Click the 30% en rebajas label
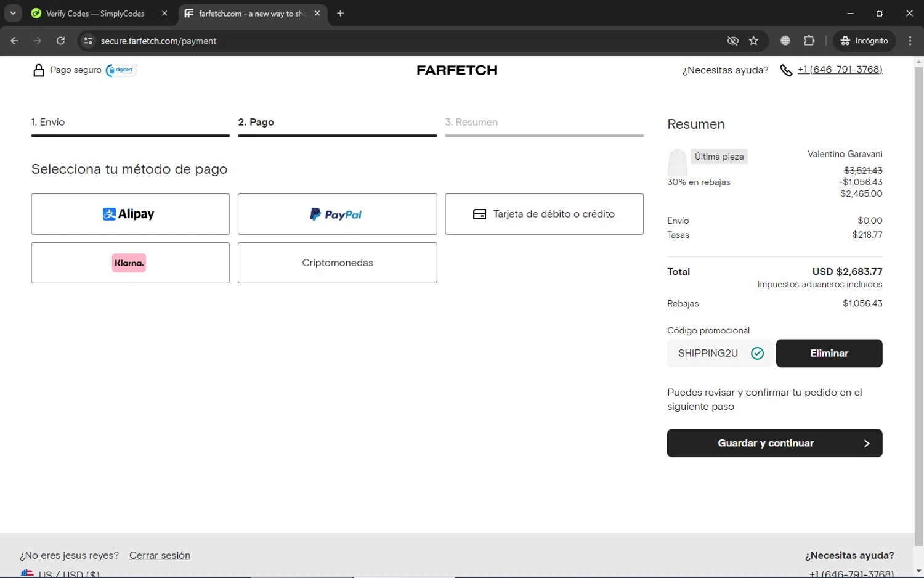This screenshot has height=578, width=924. pyautogui.click(x=699, y=182)
